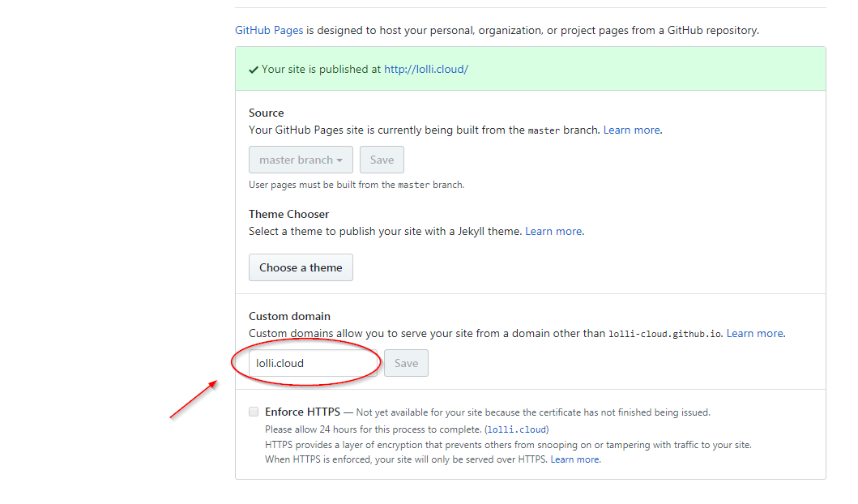
Task: Open Learn more link in Enforce HTTPS section
Action: point(574,459)
